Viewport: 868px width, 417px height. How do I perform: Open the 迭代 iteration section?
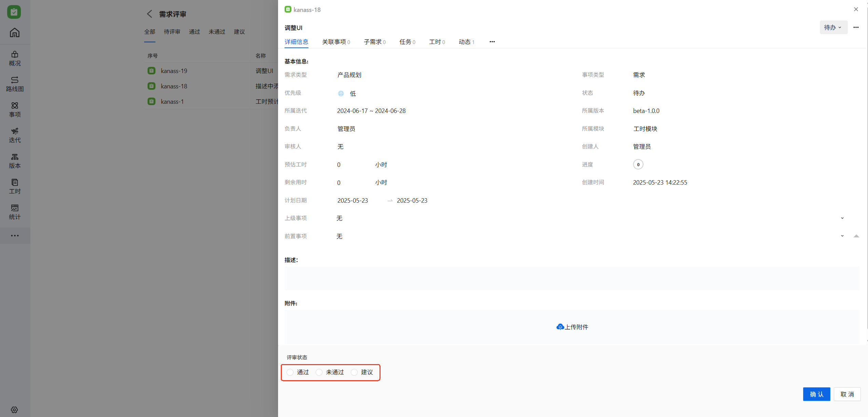click(15, 135)
